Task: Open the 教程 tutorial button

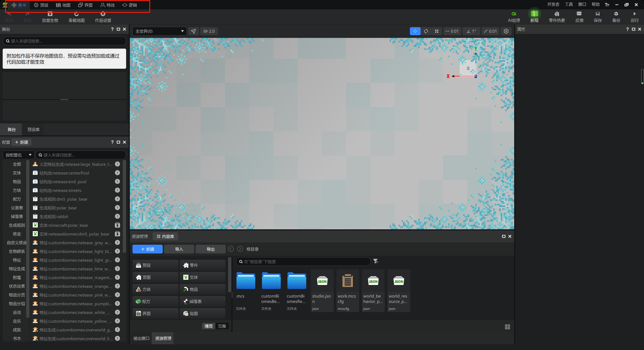Action: pyautogui.click(x=534, y=17)
